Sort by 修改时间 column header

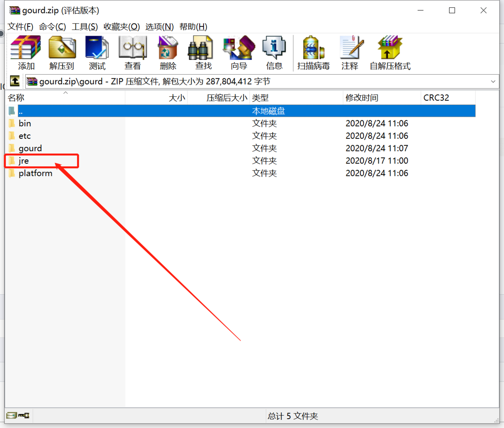coord(382,98)
